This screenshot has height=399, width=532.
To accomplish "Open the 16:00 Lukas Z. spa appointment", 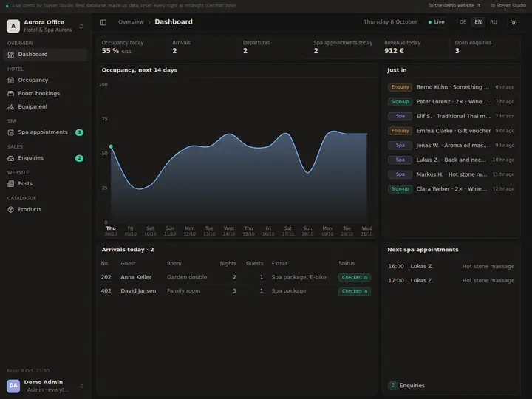I will tap(451, 266).
